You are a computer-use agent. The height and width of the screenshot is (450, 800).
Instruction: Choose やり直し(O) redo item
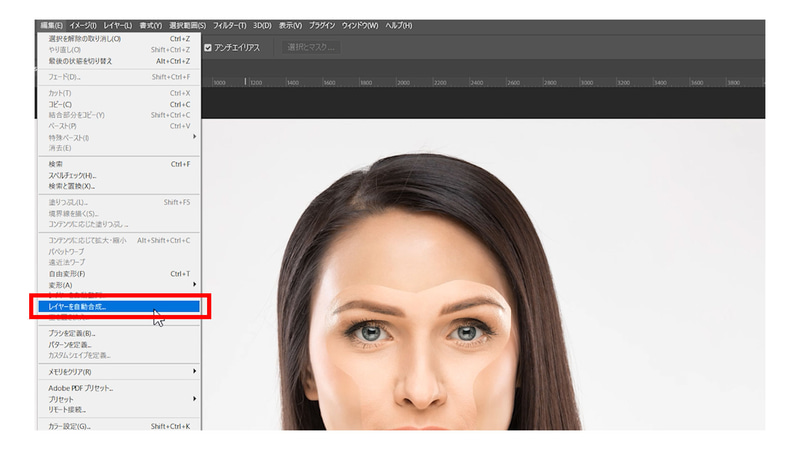tap(119, 49)
